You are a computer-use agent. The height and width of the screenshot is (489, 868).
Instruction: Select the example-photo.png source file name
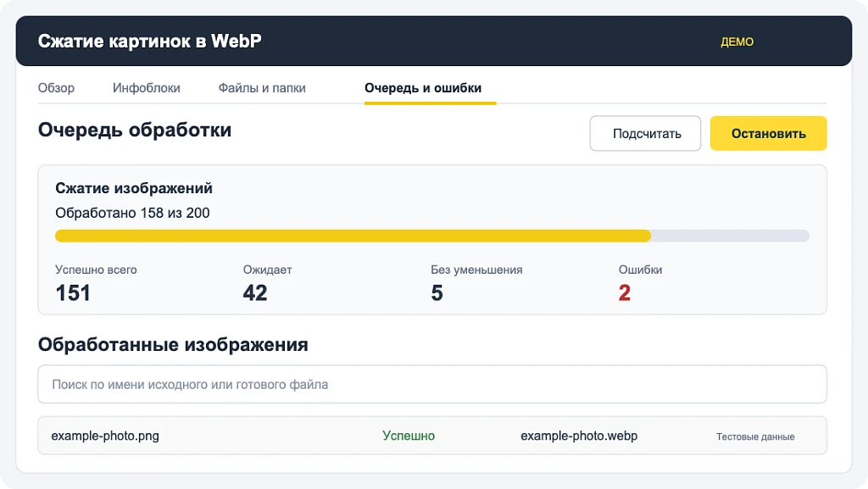coord(105,436)
